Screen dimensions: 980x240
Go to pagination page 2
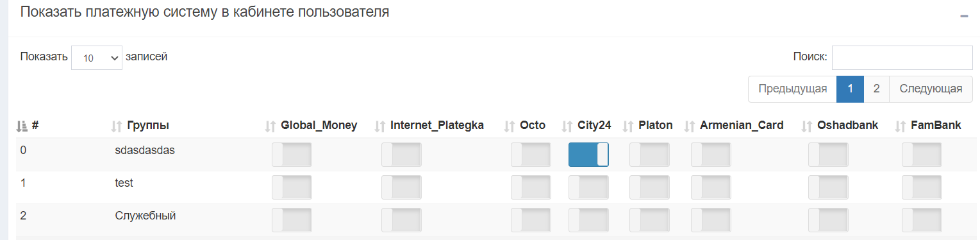(x=876, y=89)
